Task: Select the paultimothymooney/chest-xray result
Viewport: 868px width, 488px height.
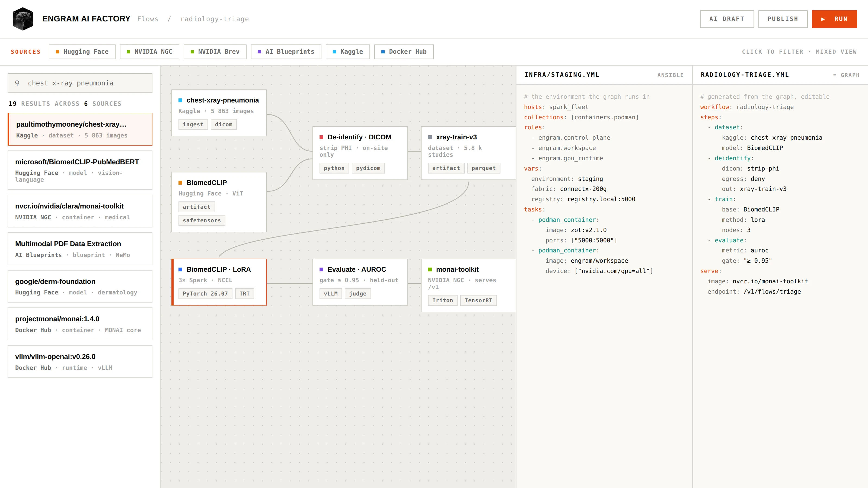Action: coord(80,129)
